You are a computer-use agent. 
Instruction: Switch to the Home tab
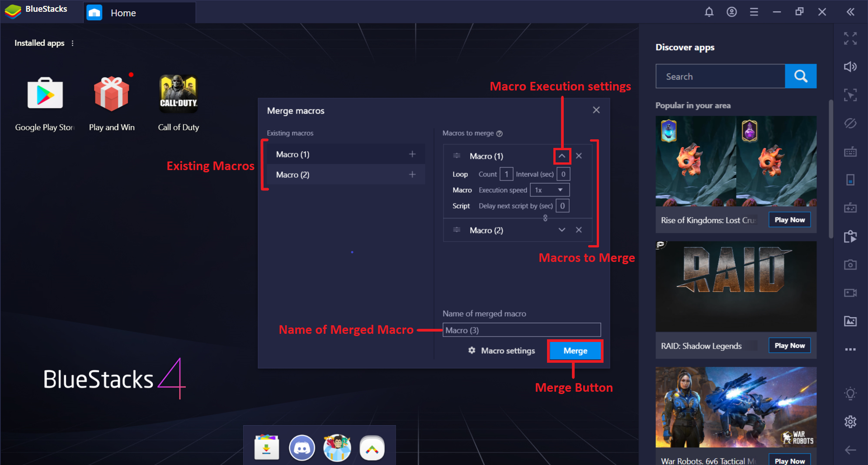(x=140, y=13)
